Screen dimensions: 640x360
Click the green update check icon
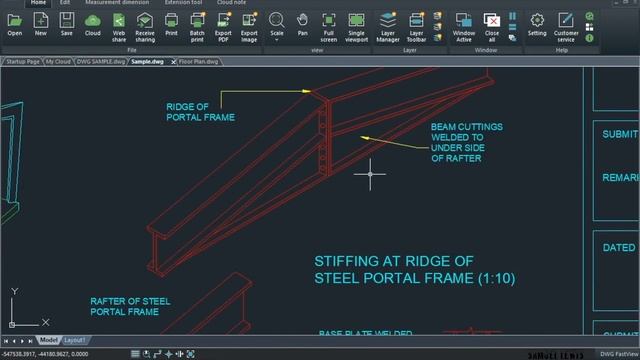pos(589,16)
